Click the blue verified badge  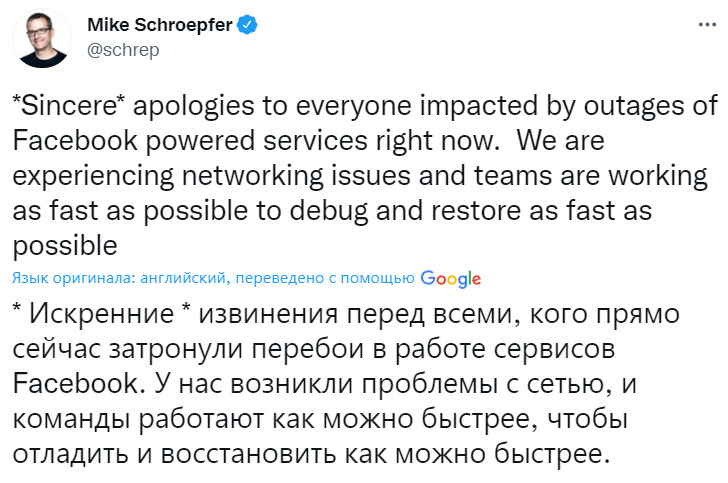click(x=247, y=26)
